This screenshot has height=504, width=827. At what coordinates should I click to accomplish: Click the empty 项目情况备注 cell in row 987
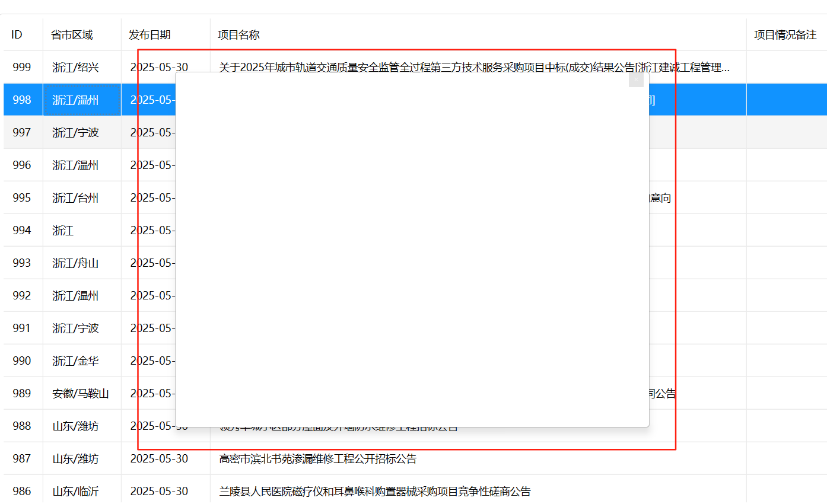point(787,458)
